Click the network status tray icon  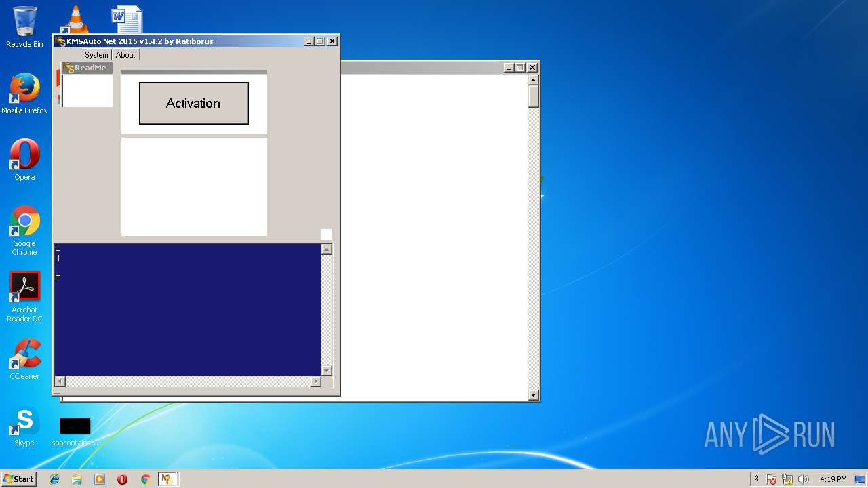point(787,479)
